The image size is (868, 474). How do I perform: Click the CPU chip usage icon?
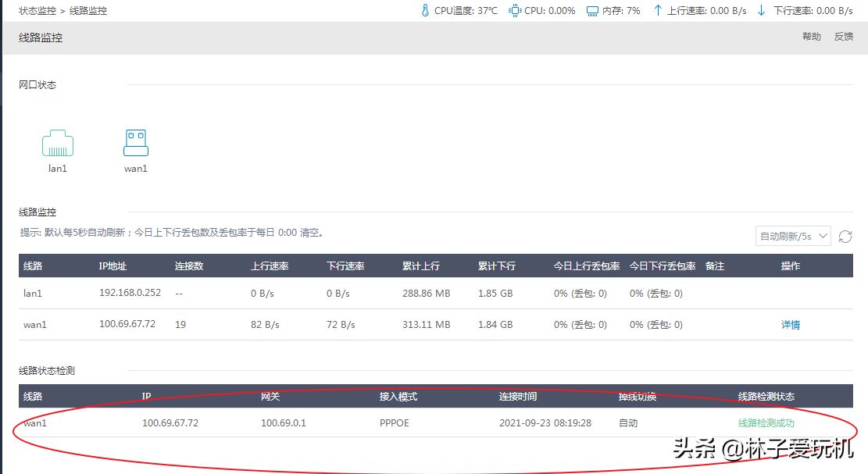coord(515,11)
